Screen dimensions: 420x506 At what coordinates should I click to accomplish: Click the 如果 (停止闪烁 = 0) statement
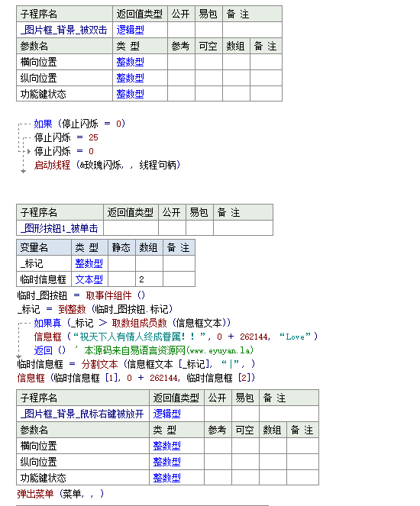(79, 124)
